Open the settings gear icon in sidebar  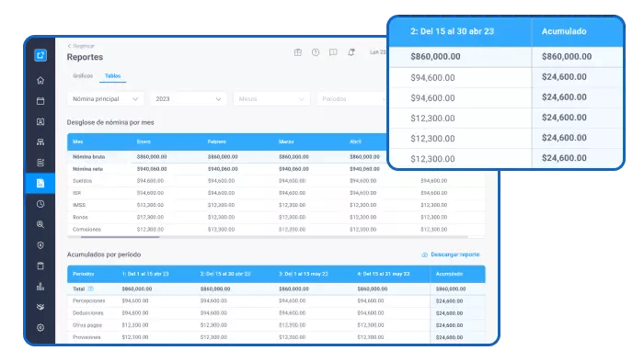click(40, 328)
